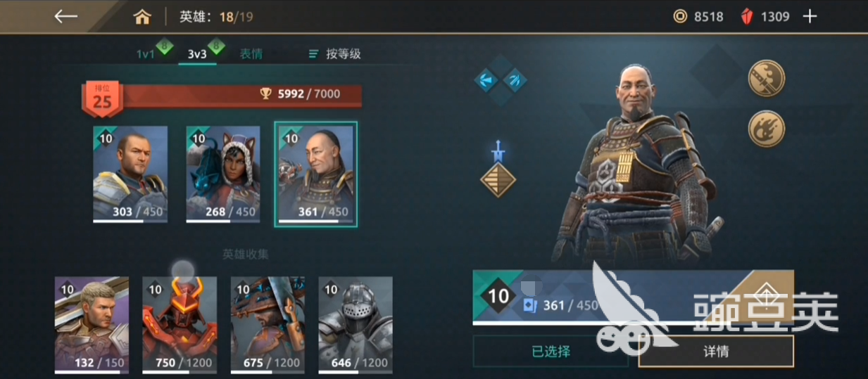Tap the plus icon to add gems
The width and height of the screenshot is (868, 379).
810,16
